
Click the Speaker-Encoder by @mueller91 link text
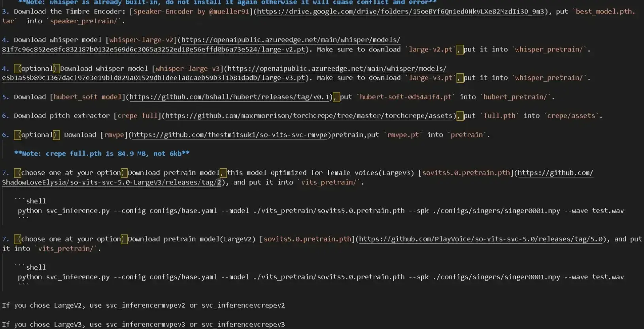pos(191,11)
